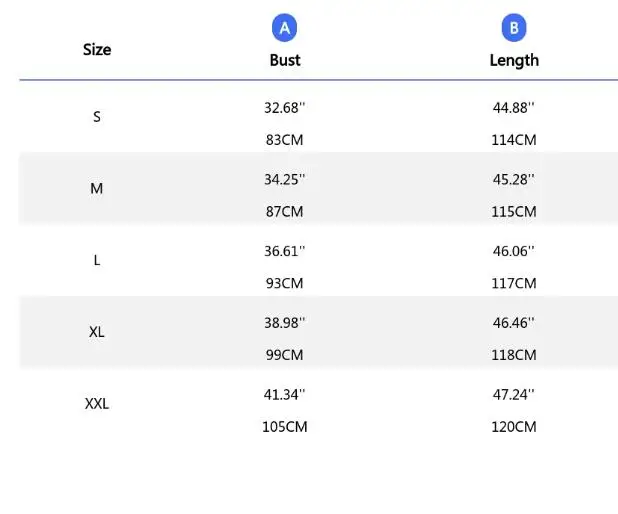Click the 46.06'' length value
618x514 pixels.
[514, 251]
